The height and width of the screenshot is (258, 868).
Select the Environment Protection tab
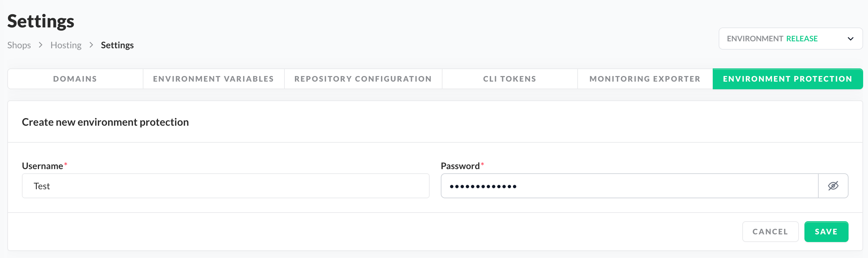pyautogui.click(x=787, y=79)
